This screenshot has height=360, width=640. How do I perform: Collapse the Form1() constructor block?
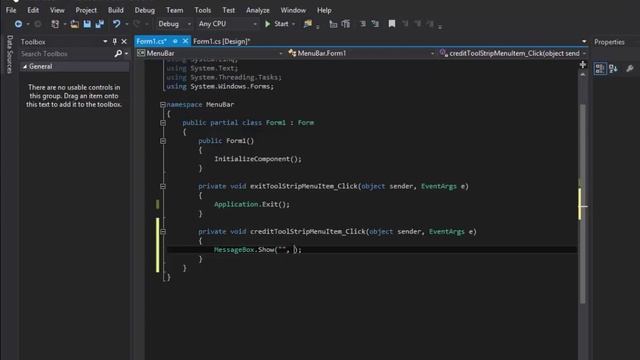(x=163, y=141)
